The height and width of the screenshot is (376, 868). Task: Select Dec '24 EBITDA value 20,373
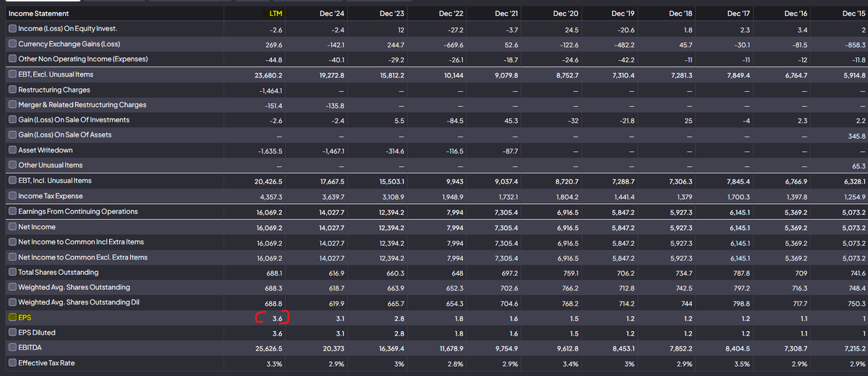pos(332,348)
